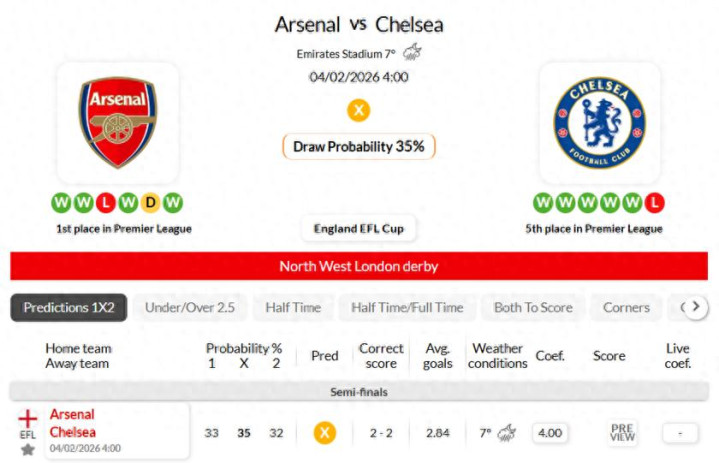Switch to the Both To Score tab
The width and height of the screenshot is (719, 463).
pos(534,308)
